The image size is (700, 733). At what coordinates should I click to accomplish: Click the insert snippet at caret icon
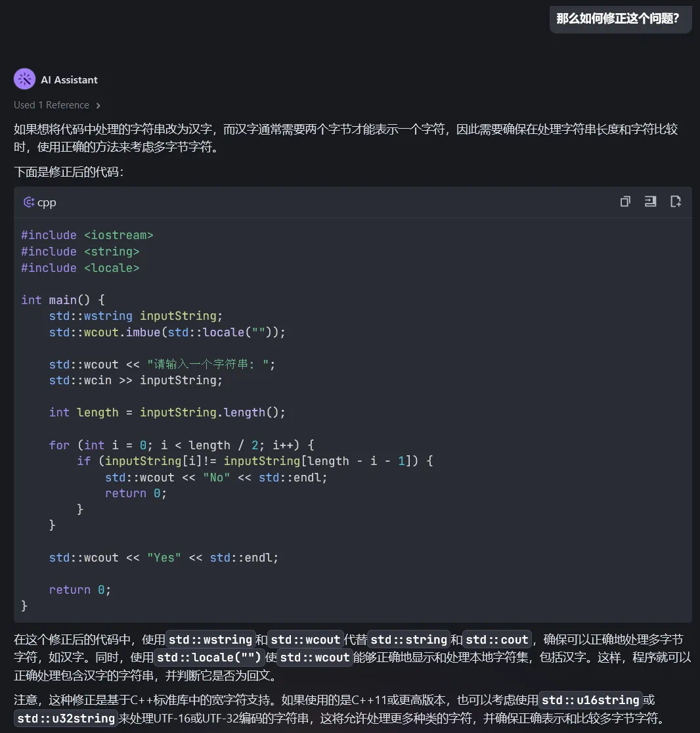(650, 202)
